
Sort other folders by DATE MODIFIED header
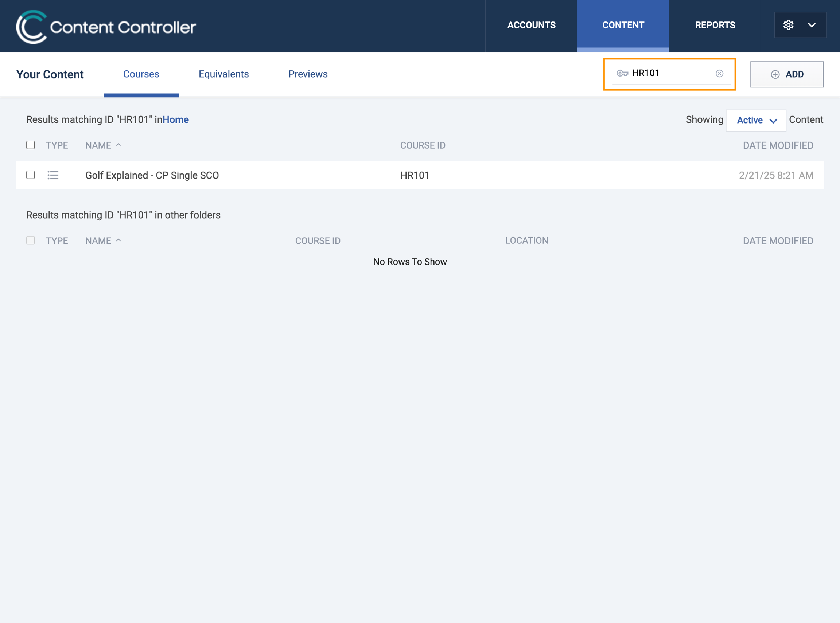(x=778, y=240)
